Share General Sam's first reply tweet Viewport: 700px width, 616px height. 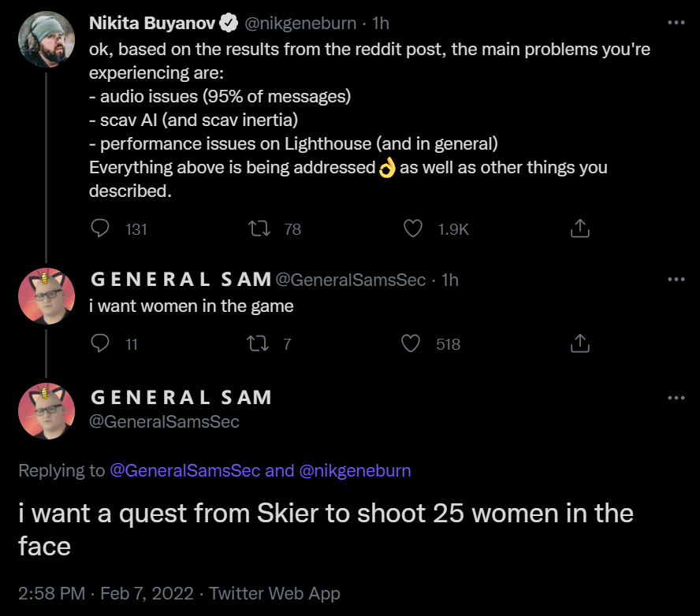pyautogui.click(x=579, y=343)
